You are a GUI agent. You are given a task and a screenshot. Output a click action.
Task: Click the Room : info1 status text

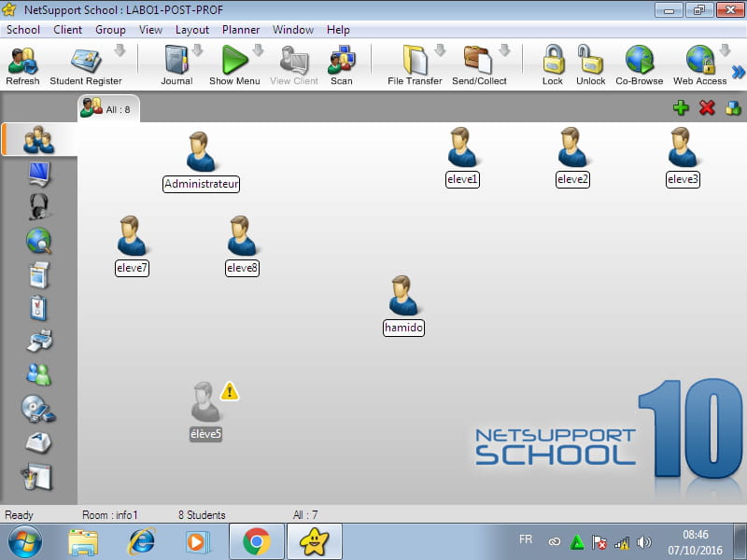point(110,515)
